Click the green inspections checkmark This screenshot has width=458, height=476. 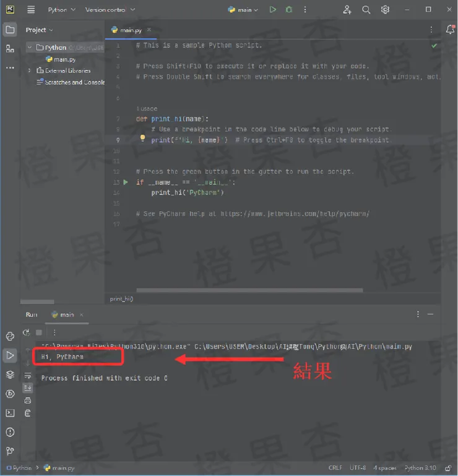coord(434,46)
